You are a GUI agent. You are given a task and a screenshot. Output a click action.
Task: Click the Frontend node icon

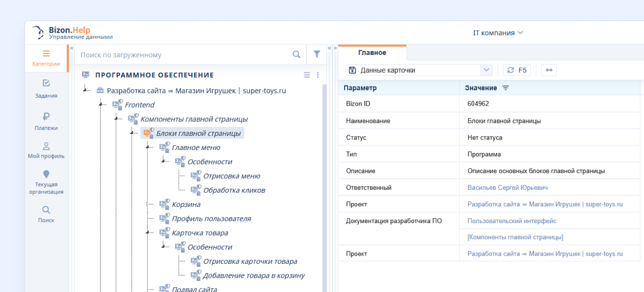tap(117, 104)
